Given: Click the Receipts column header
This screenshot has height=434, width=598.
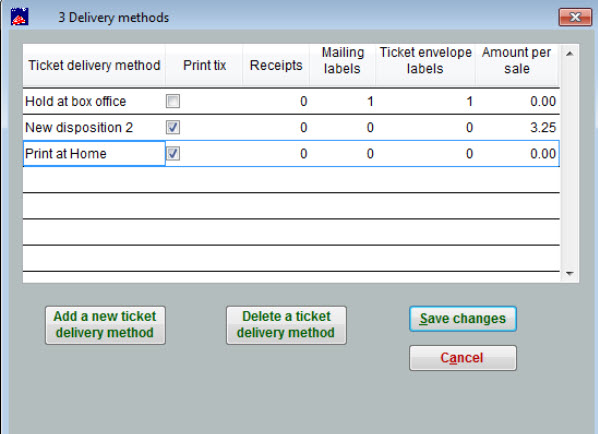Looking at the screenshot, I should 276,65.
